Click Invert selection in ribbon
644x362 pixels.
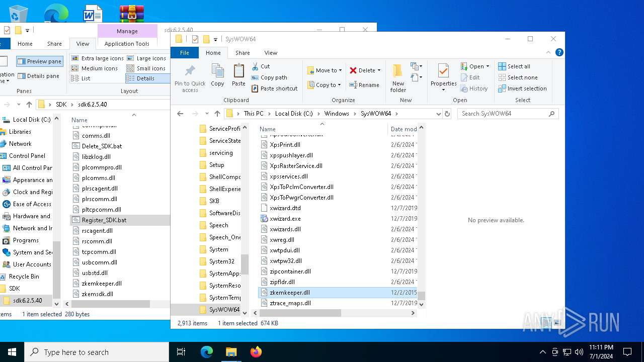click(x=522, y=88)
